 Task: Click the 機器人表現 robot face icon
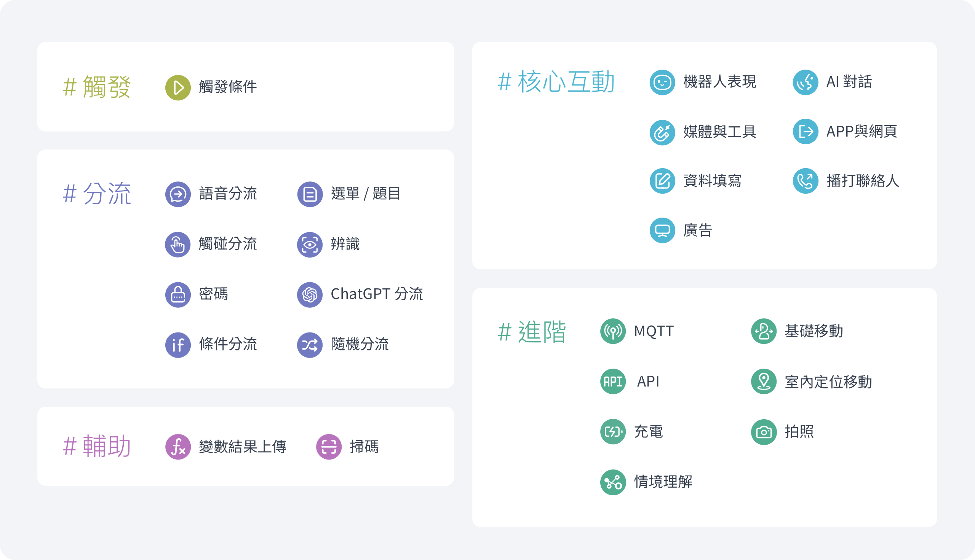pos(662,82)
